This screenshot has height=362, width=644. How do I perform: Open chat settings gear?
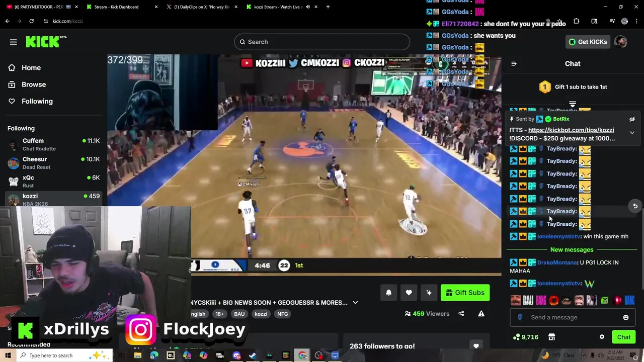[x=602, y=337]
